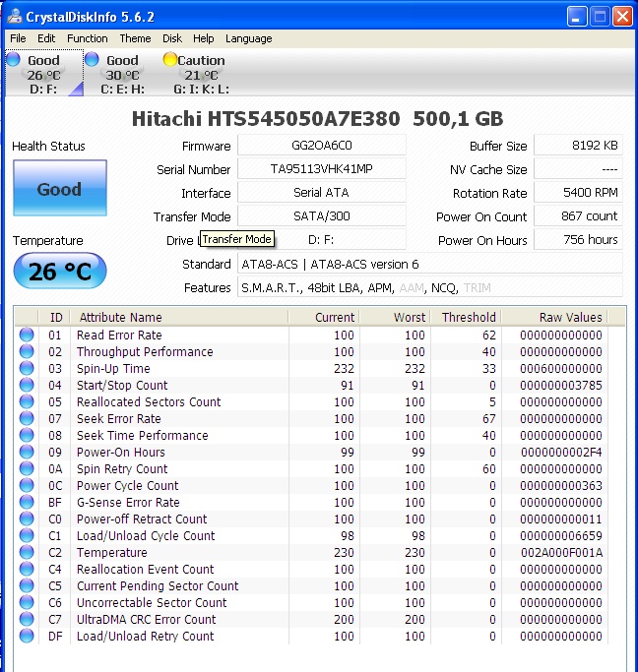Click the Power On Count value 867 count

pos(578,216)
